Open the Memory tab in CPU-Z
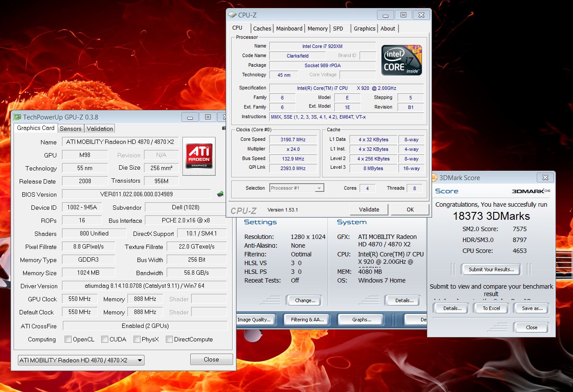 point(318,28)
